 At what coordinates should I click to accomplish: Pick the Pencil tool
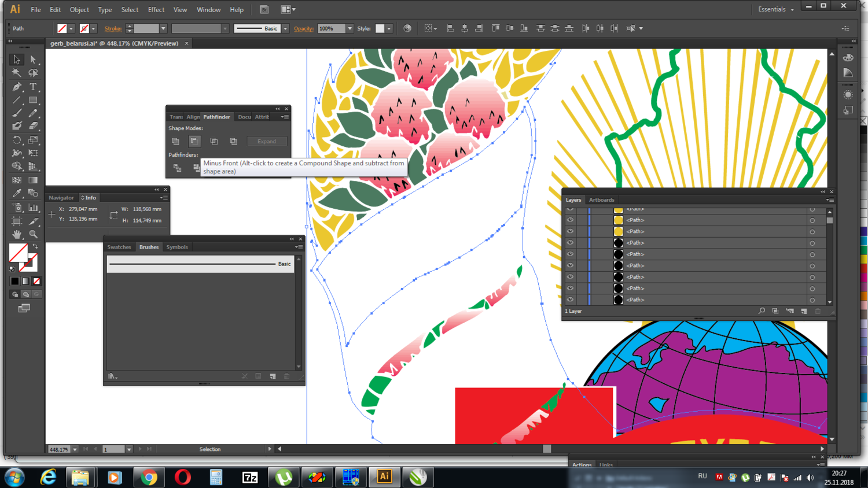point(33,113)
